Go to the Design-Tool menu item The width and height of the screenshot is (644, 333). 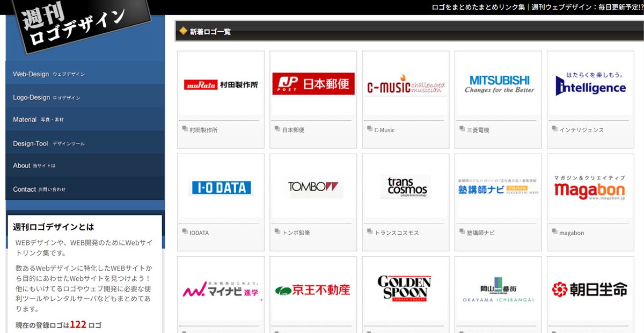(x=85, y=143)
